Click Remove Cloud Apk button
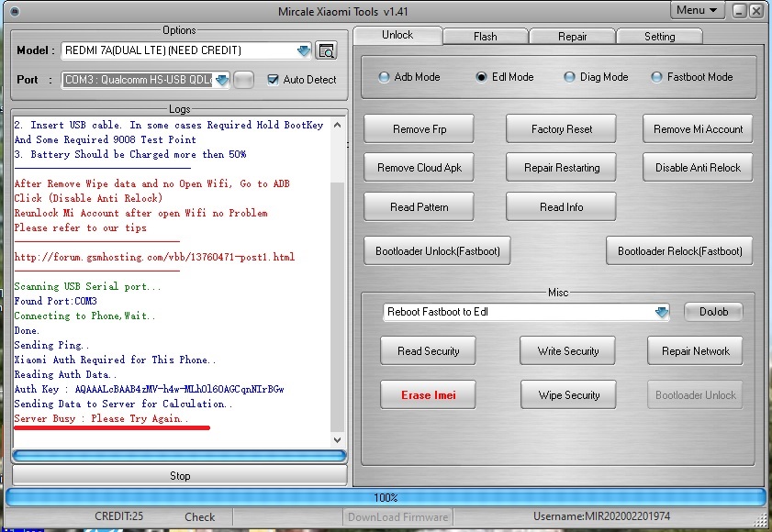The image size is (772, 532). 419,167
